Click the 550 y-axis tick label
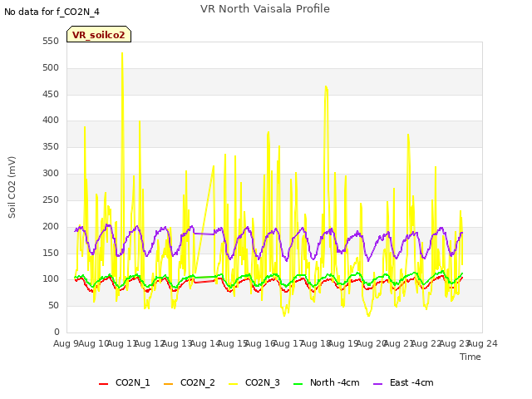 pyautogui.click(x=51, y=42)
